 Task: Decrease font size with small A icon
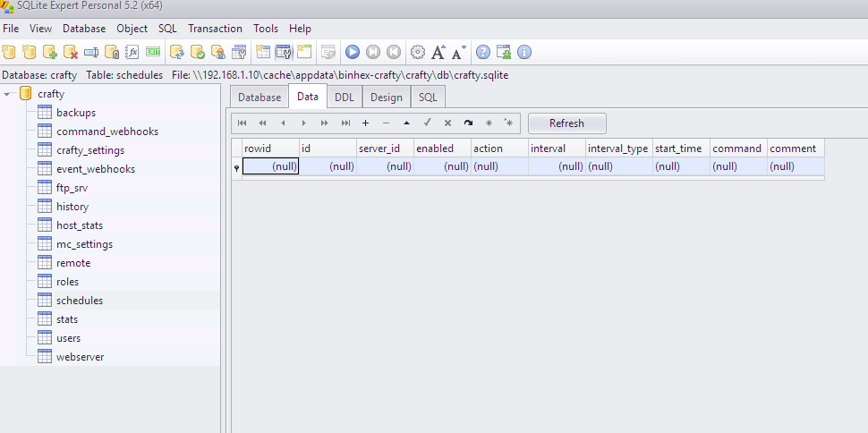[x=459, y=52]
